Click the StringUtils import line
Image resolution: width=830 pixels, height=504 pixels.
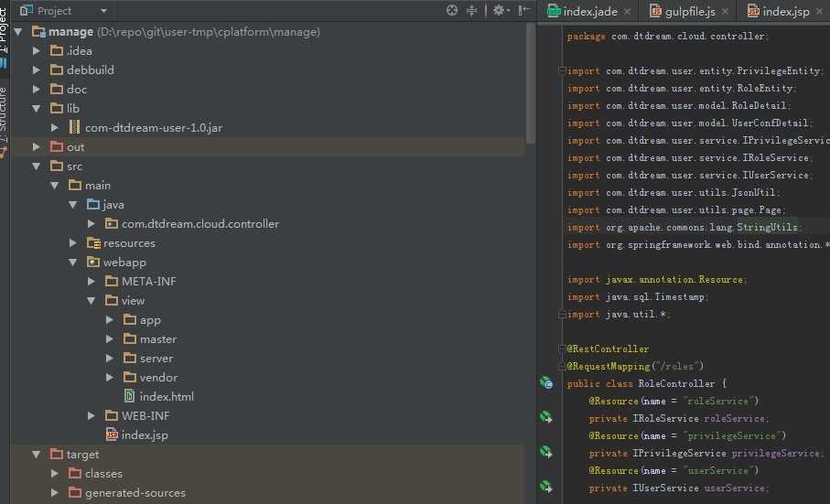pyautogui.click(x=684, y=228)
